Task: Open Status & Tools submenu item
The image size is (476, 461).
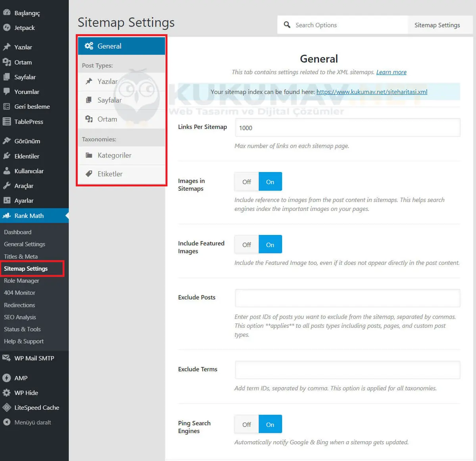Action: point(22,329)
